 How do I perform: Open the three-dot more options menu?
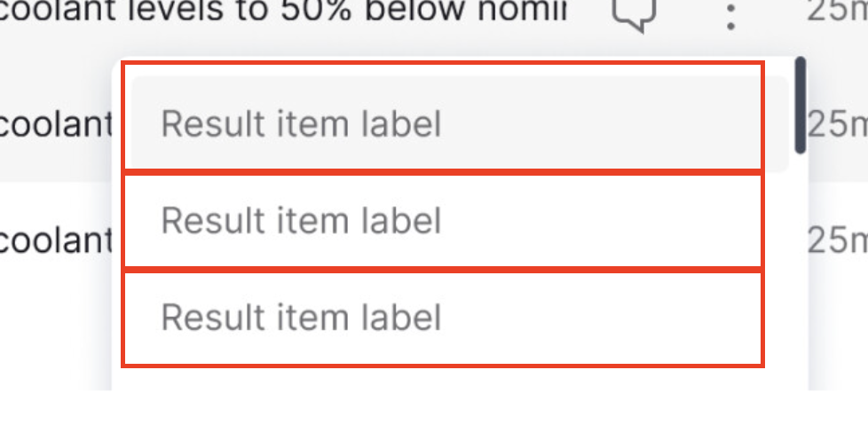(730, 17)
